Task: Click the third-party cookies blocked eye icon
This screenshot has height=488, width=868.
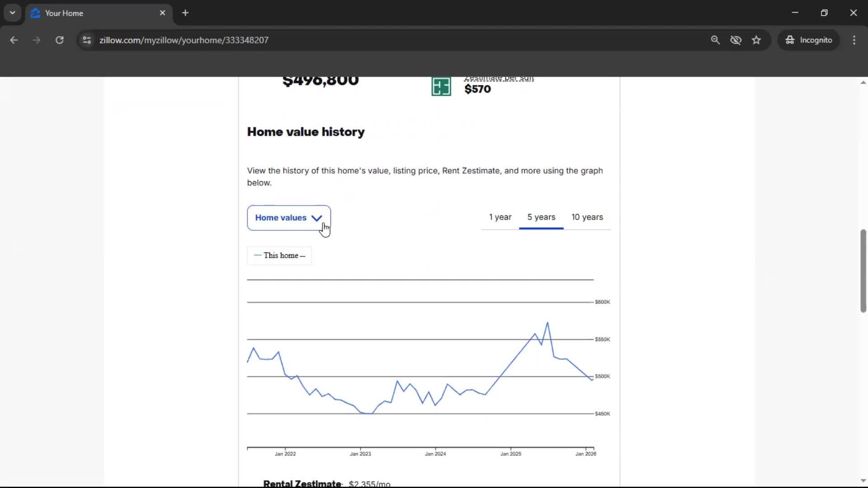Action: [x=736, y=40]
